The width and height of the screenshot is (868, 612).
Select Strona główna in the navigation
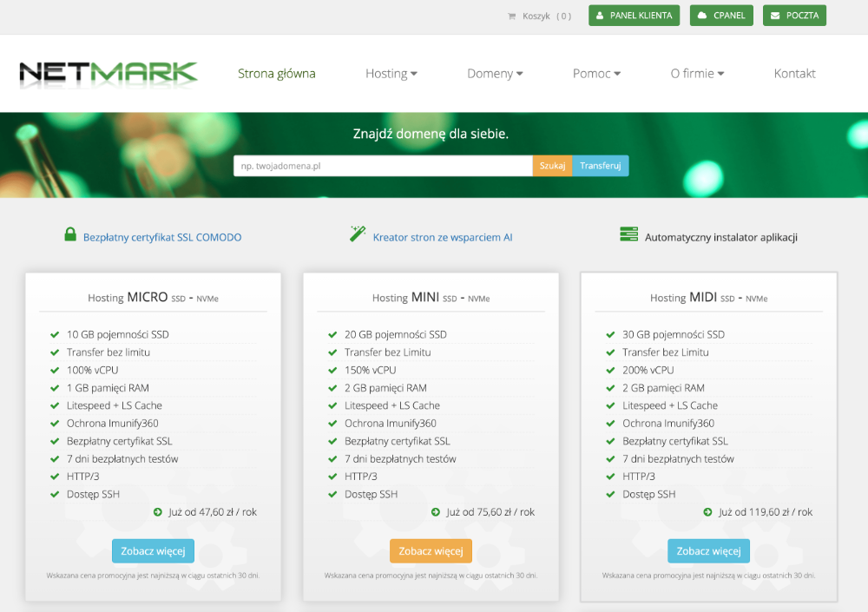coord(276,73)
